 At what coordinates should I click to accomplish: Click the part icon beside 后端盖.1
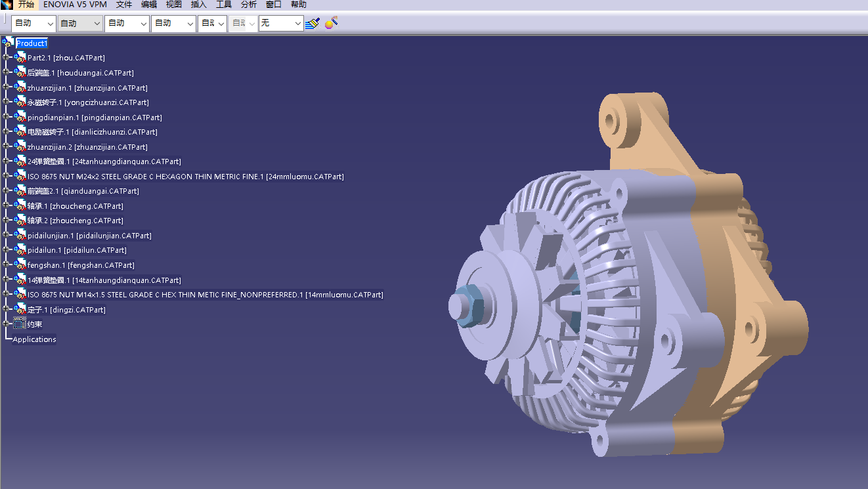pyautogui.click(x=20, y=72)
